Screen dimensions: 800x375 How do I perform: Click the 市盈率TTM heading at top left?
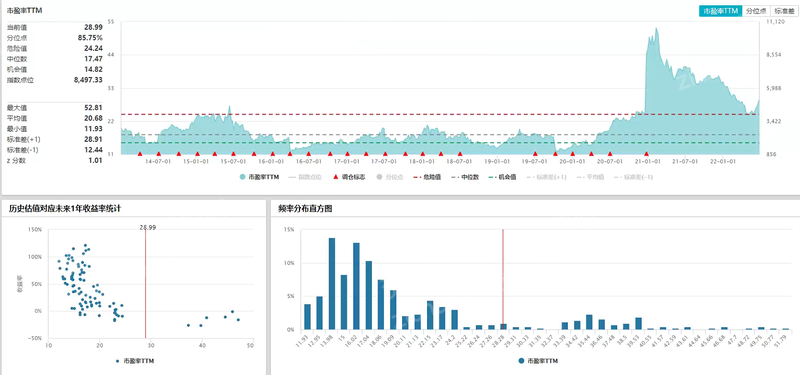pos(23,10)
